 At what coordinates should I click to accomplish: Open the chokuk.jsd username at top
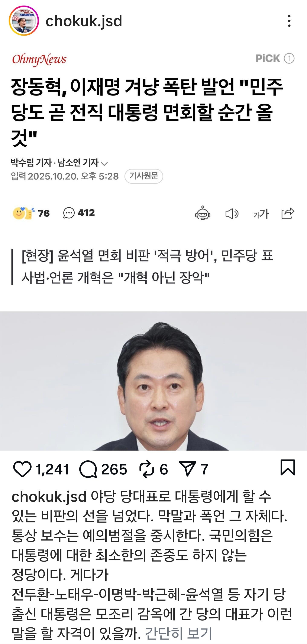(x=84, y=21)
